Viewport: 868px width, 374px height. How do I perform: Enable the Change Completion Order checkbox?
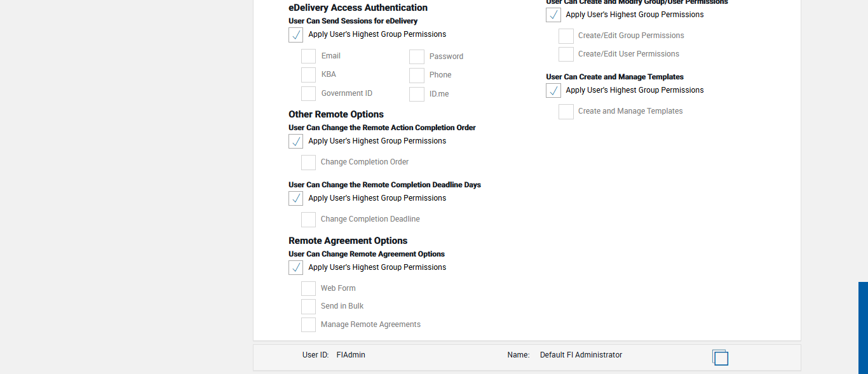tap(309, 163)
